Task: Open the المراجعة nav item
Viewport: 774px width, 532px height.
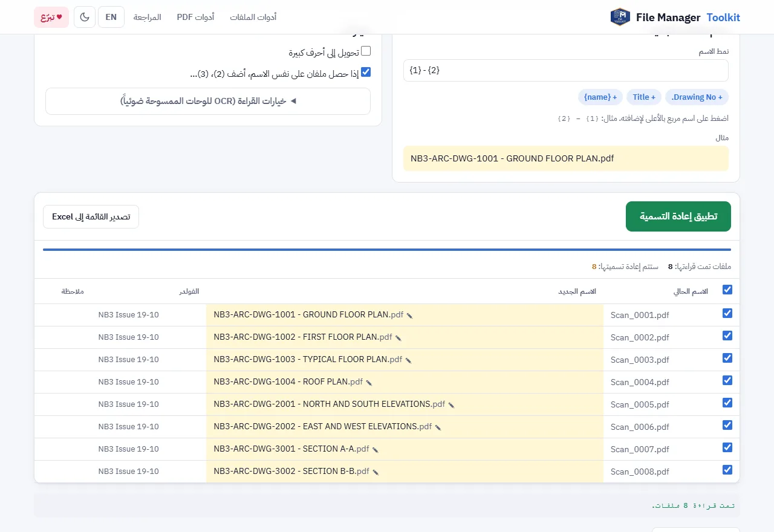Action: point(148,18)
